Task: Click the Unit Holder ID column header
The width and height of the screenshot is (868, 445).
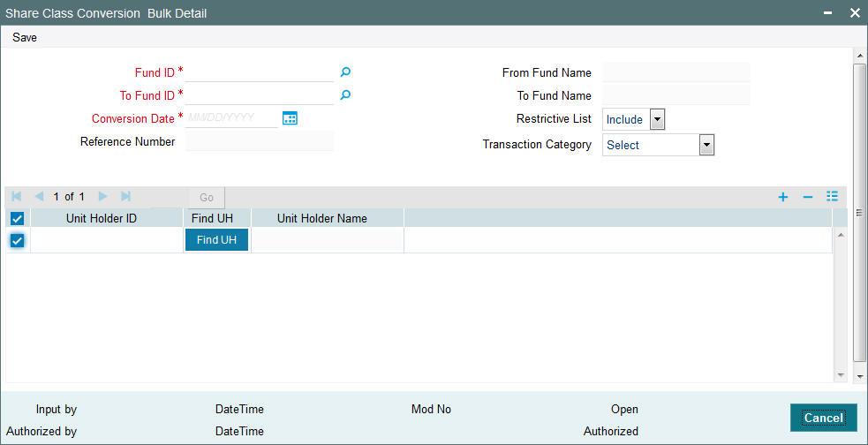Action: point(102,218)
